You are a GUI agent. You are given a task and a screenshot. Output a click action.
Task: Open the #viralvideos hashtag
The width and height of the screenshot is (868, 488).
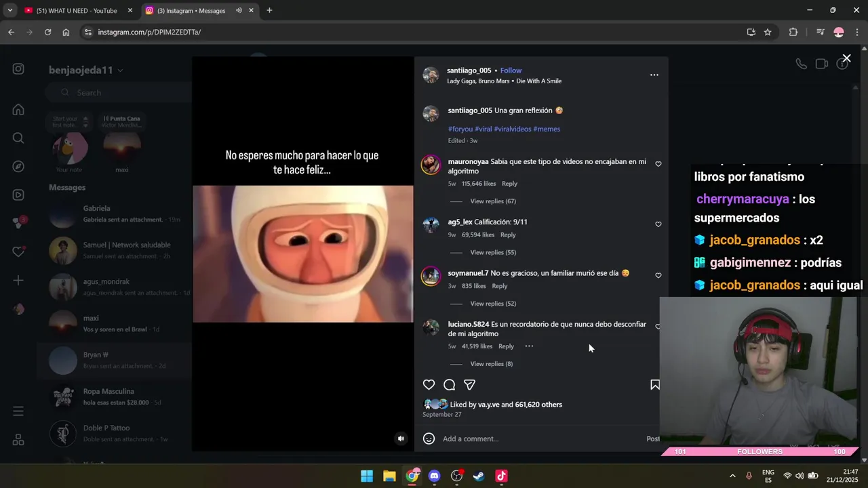point(513,129)
